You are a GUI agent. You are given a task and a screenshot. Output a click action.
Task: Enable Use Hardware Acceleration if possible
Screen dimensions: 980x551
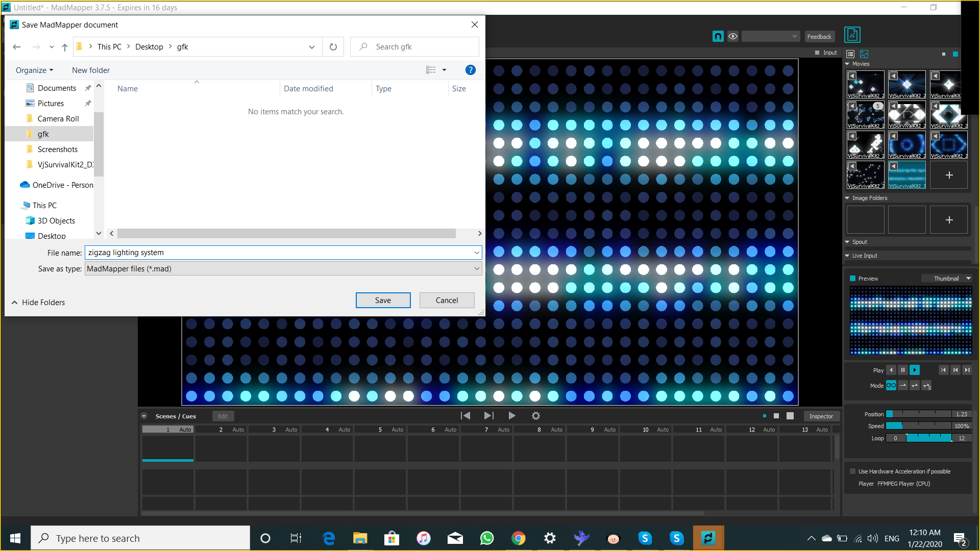click(852, 471)
